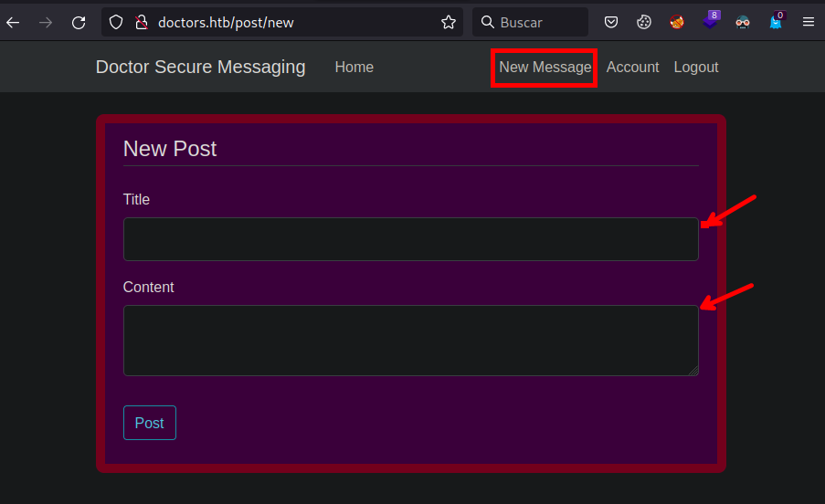Bookmark this page with the star icon
Image resolution: width=825 pixels, height=504 pixels.
[448, 22]
